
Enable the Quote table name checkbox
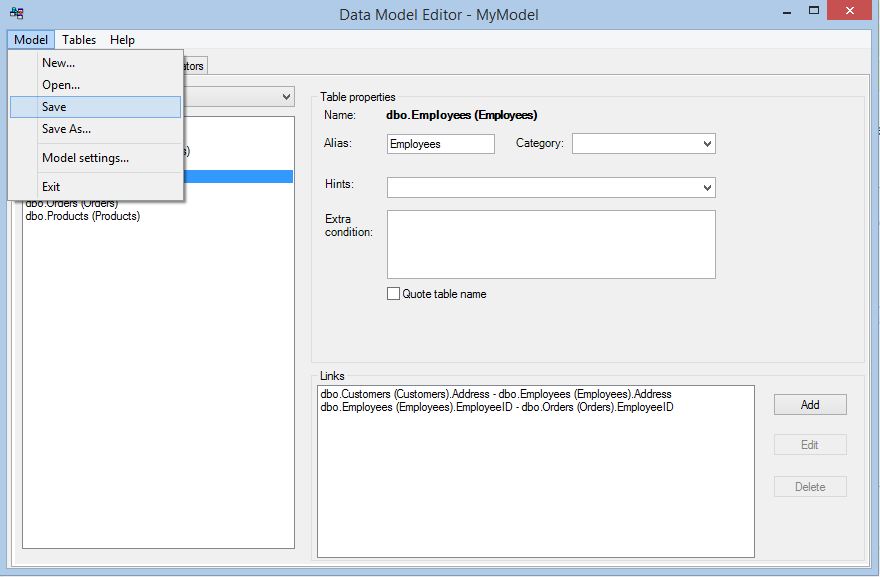click(x=393, y=293)
